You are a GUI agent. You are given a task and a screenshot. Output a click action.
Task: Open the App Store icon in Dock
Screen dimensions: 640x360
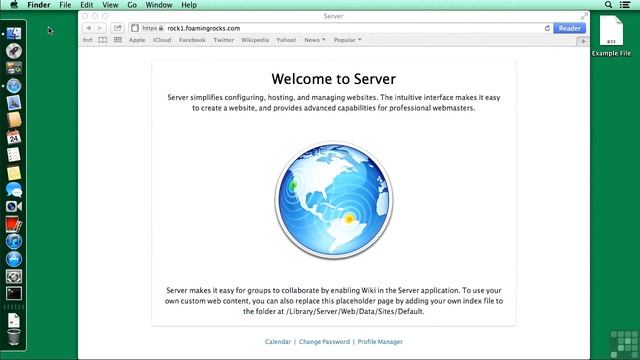pos(14,259)
